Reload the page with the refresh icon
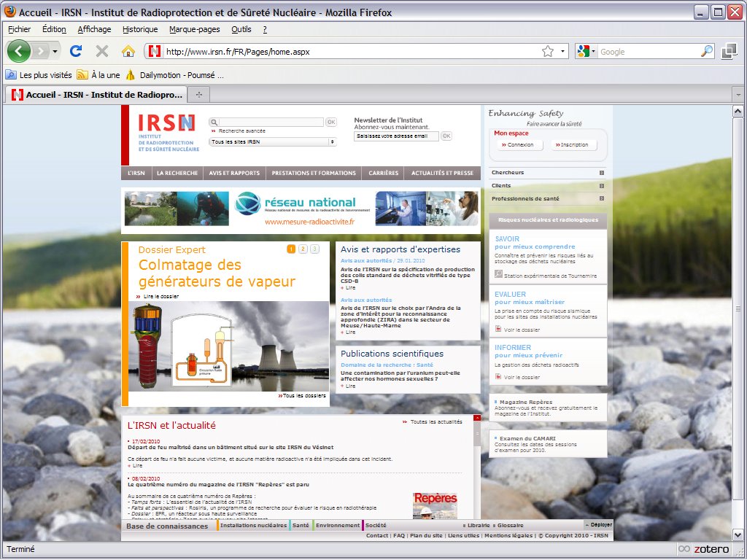This screenshot has height=560, width=747. coord(75,51)
